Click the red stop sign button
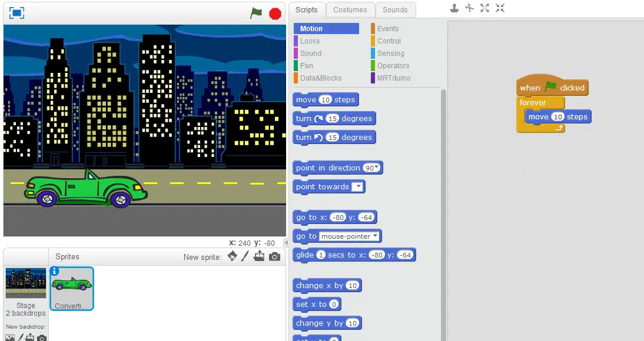The image size is (644, 341). point(275,14)
